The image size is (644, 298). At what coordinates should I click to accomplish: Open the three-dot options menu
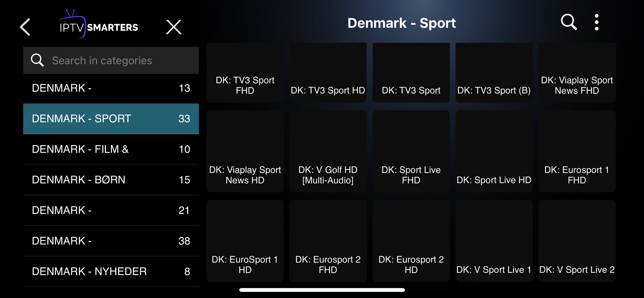pos(597,22)
